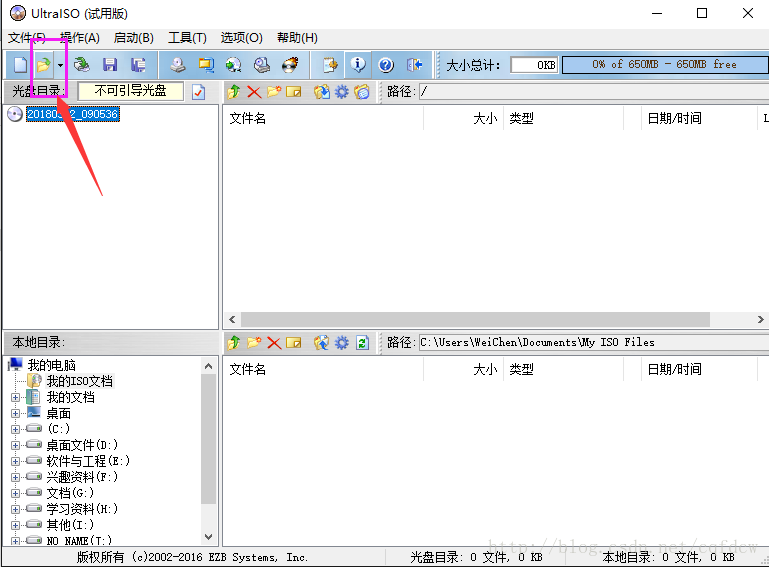Click the disc 路径 field showing /

(594, 91)
